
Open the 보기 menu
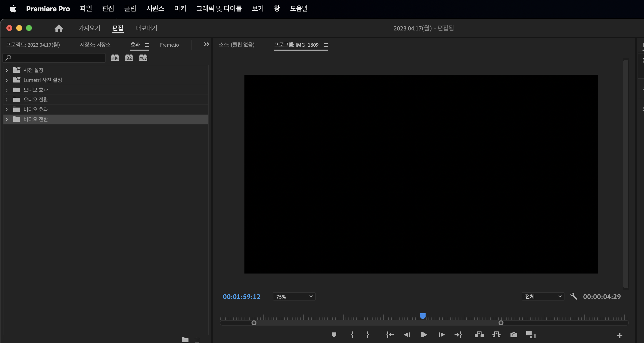click(x=258, y=9)
